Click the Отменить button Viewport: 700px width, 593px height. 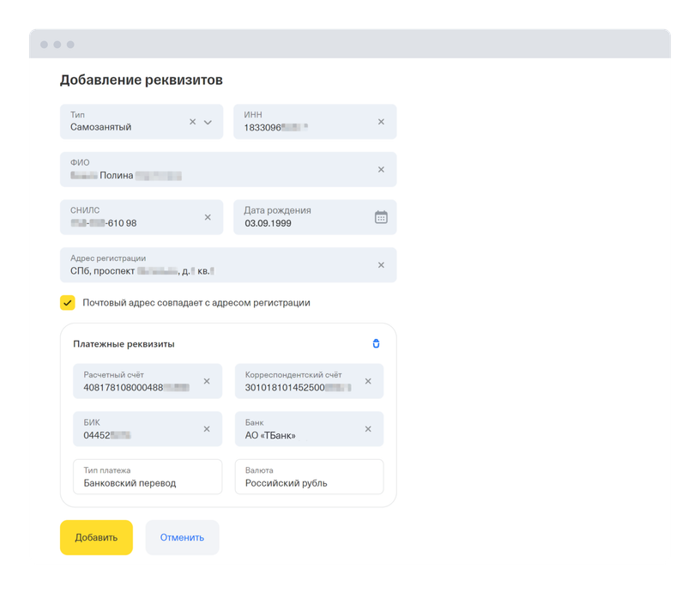tap(182, 538)
